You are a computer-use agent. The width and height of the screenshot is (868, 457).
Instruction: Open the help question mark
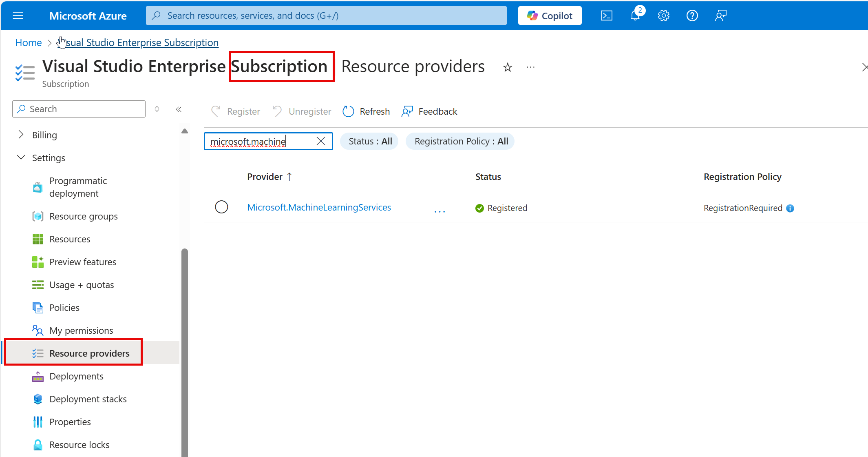(x=692, y=16)
